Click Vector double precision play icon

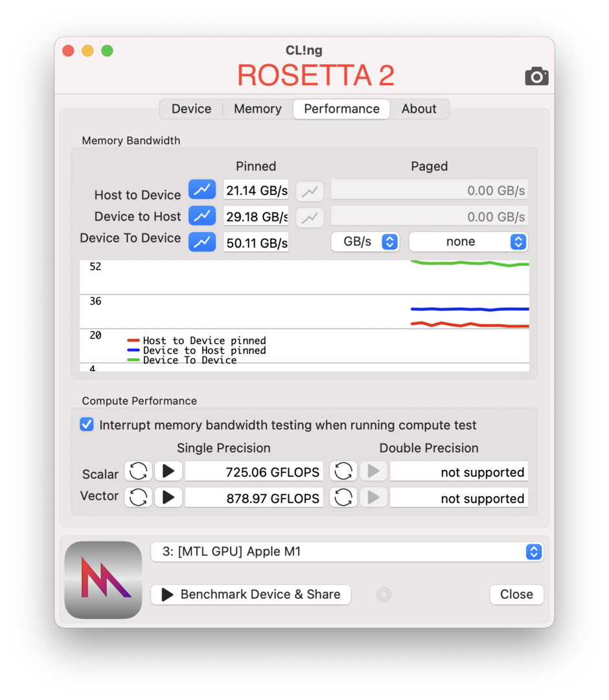tap(373, 497)
